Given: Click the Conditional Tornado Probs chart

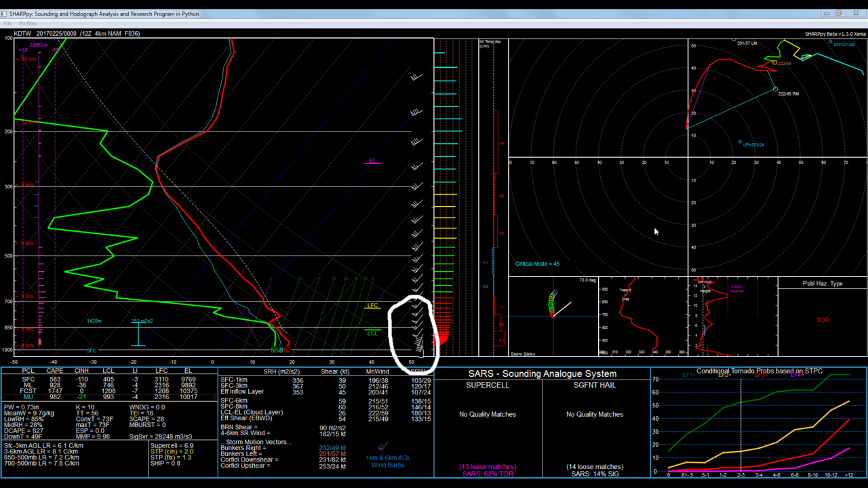Looking at the screenshot, I should point(758,424).
